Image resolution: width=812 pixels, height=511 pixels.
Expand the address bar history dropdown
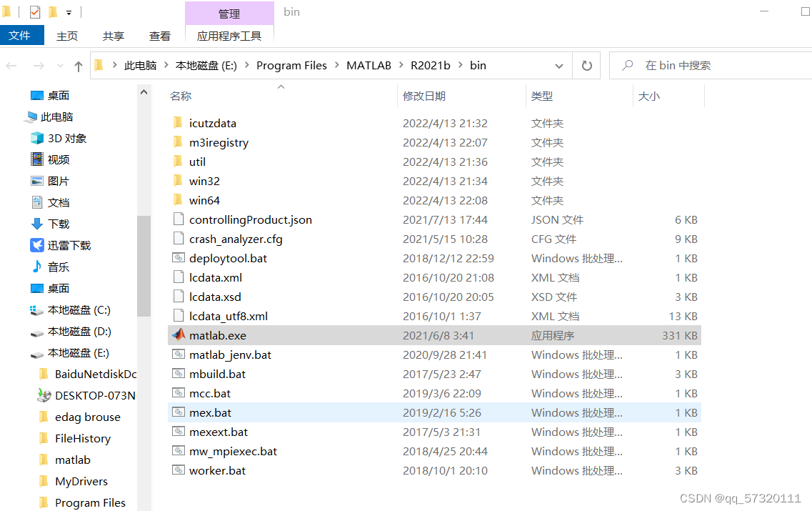tap(559, 66)
